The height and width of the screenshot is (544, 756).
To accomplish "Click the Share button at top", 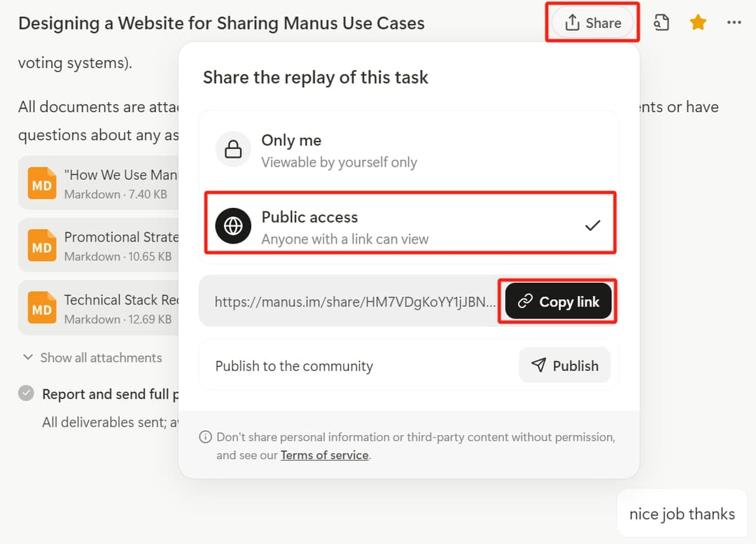I will [x=592, y=22].
